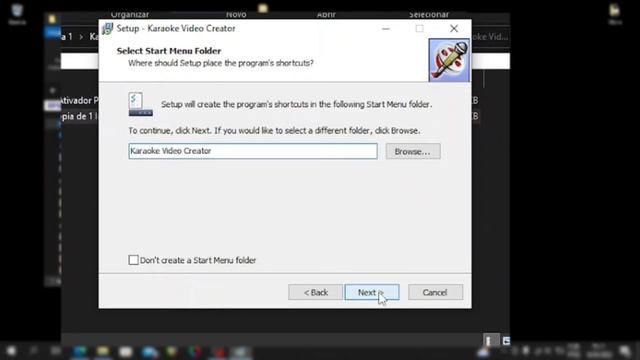
Task: Click the Start Menu shortcuts folder icon
Action: (140, 104)
